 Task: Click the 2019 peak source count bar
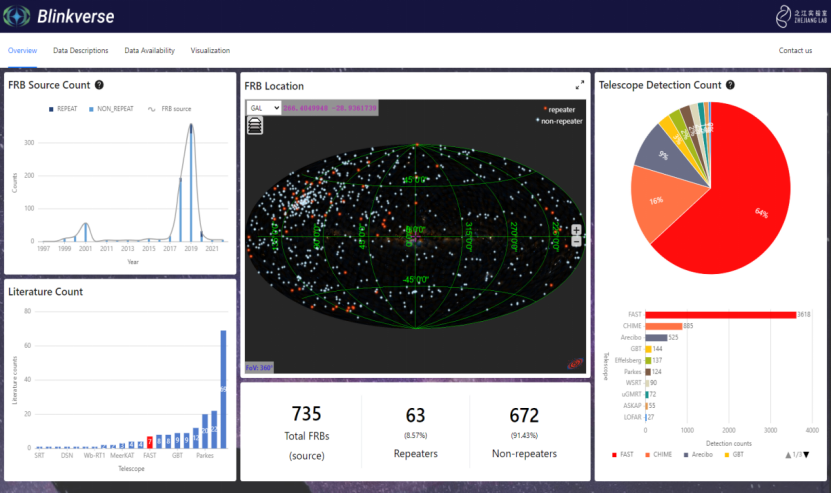pyautogui.click(x=191, y=183)
